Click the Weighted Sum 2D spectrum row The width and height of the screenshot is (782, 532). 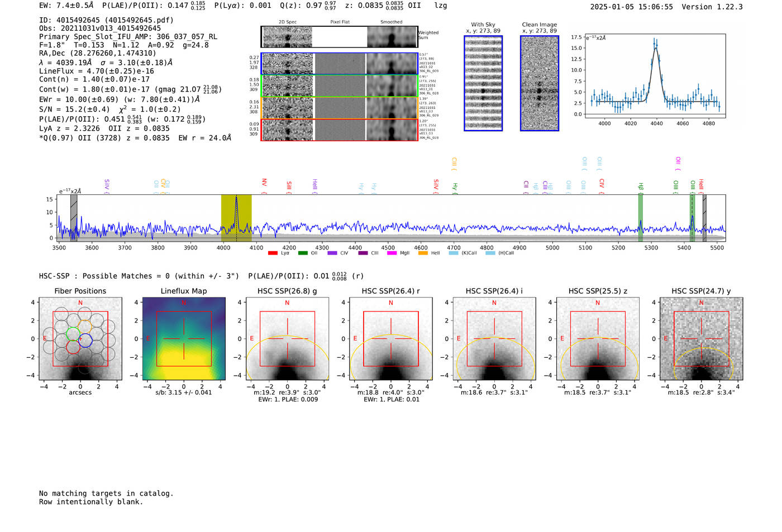[340, 37]
